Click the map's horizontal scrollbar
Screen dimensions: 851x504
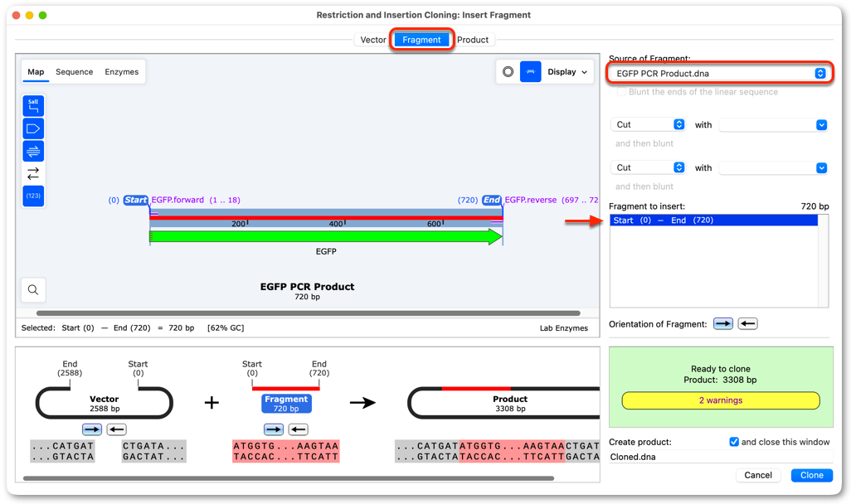(x=309, y=313)
